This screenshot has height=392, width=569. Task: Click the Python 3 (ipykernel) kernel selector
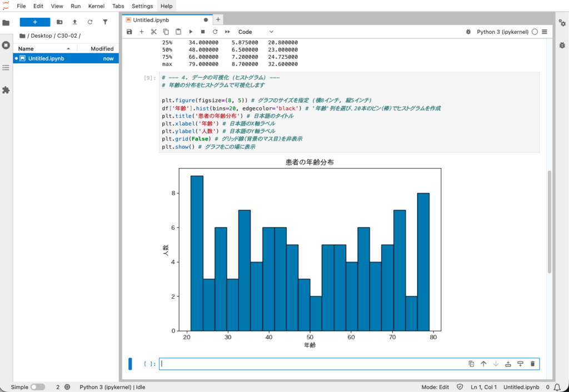(502, 32)
